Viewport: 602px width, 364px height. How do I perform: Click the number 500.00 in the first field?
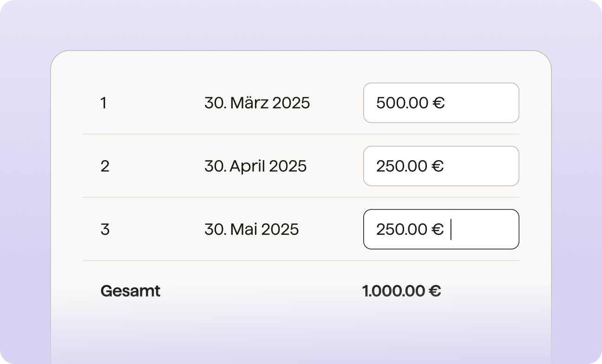(402, 103)
